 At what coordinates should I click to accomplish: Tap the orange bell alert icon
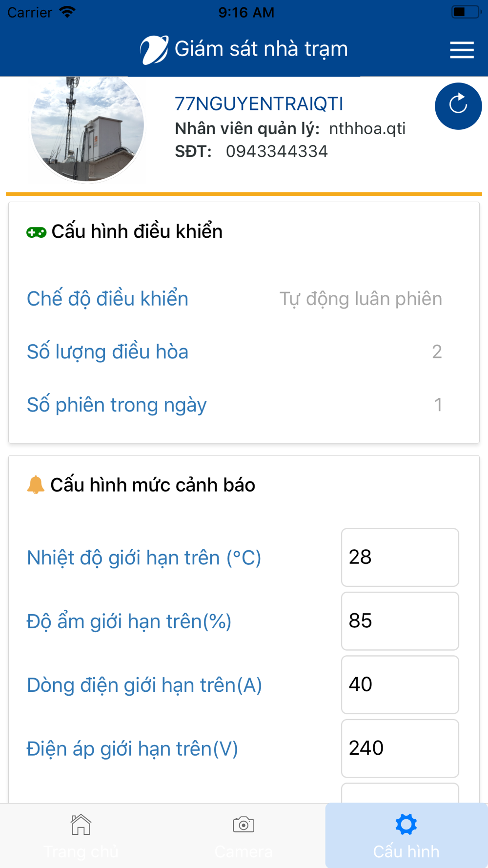point(36,485)
